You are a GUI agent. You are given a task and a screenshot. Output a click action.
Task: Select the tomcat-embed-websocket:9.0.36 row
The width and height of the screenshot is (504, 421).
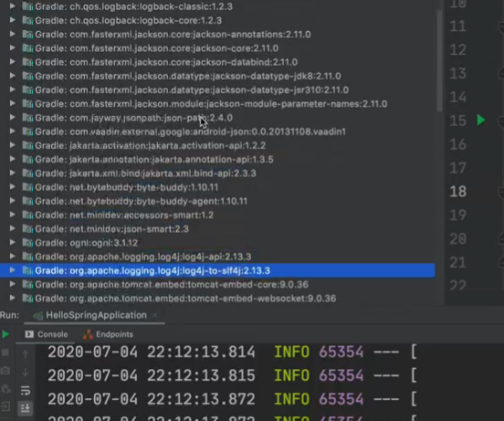pos(217,299)
